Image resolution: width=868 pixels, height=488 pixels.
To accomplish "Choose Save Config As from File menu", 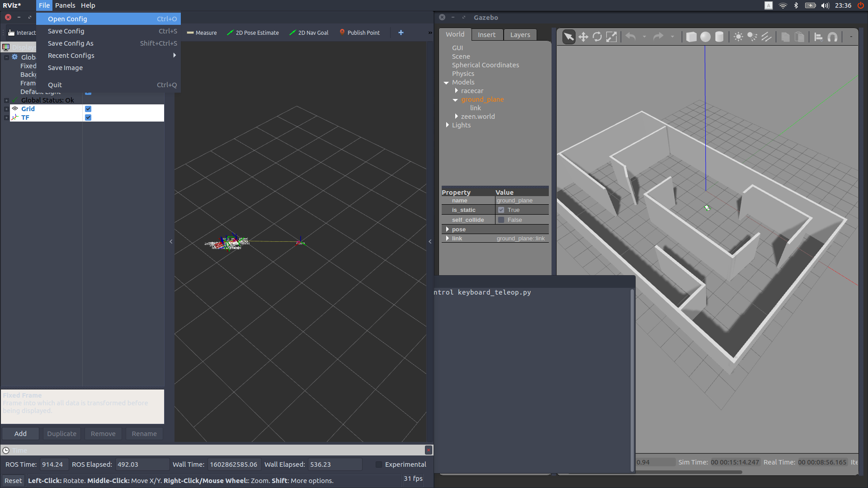I will (71, 43).
